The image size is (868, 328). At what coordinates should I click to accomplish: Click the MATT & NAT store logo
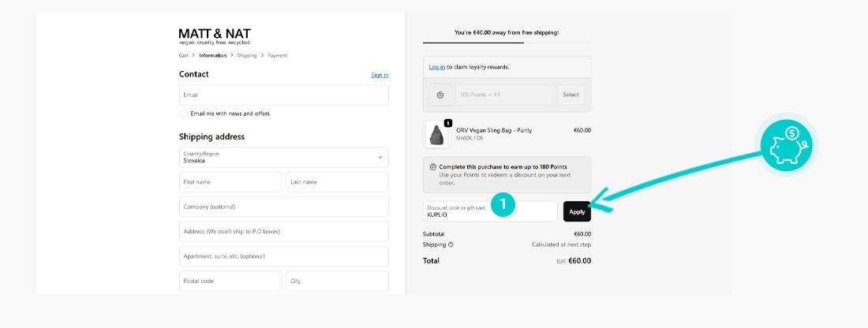pos(215,36)
